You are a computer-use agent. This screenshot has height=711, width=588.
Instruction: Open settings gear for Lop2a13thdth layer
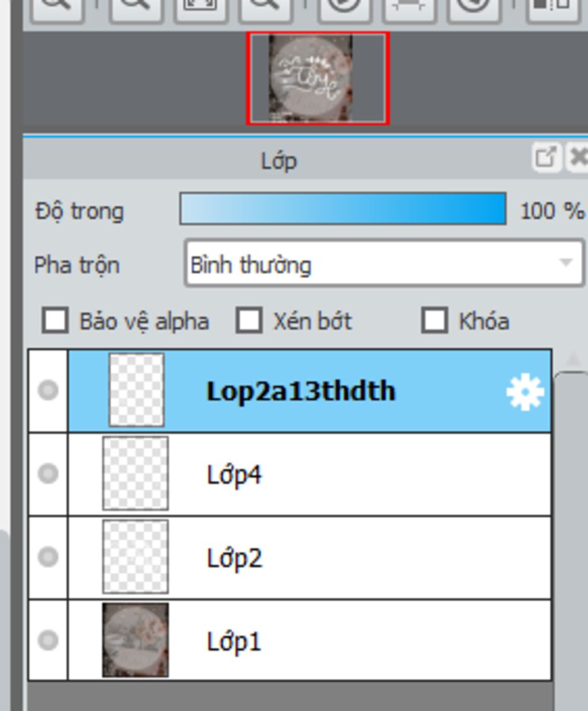click(525, 392)
